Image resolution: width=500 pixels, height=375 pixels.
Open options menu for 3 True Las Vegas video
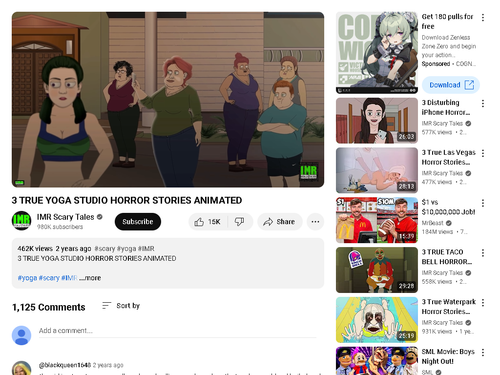point(483,153)
